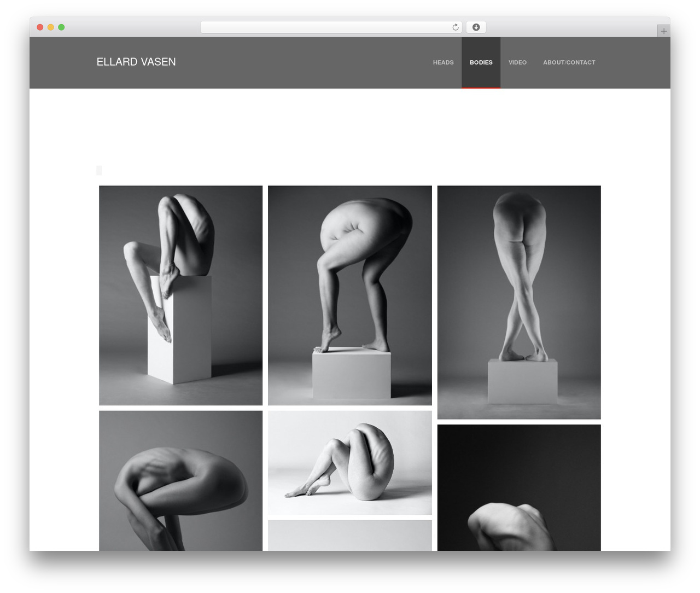Open thumbnail of crossed legs standing on box
This screenshot has width=700, height=593.
[519, 303]
